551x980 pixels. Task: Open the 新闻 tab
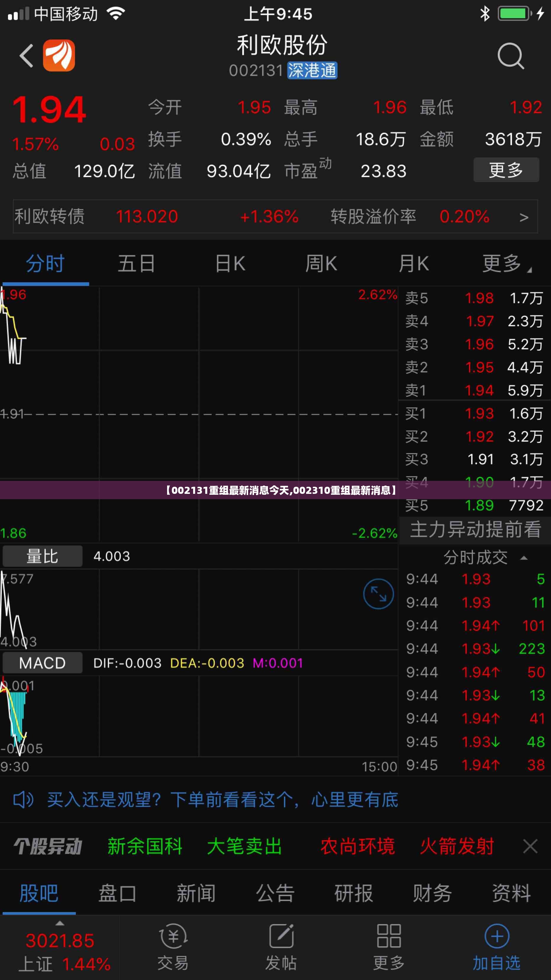coord(196,893)
